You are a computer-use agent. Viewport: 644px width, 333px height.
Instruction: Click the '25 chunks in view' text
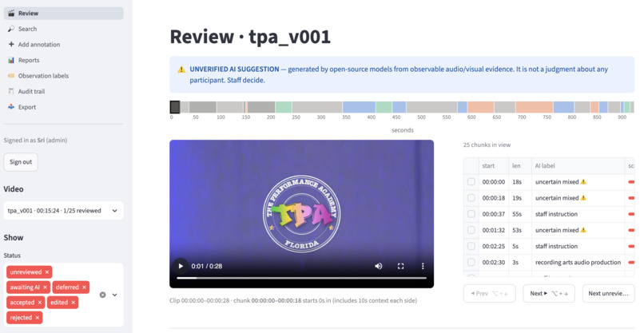click(x=487, y=145)
